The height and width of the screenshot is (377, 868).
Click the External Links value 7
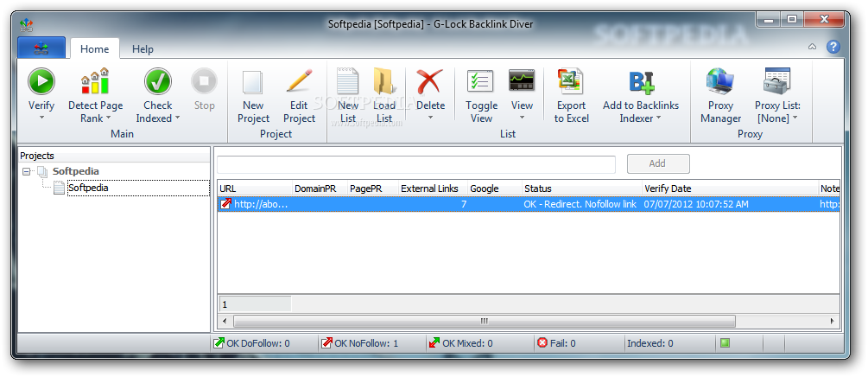click(x=463, y=204)
